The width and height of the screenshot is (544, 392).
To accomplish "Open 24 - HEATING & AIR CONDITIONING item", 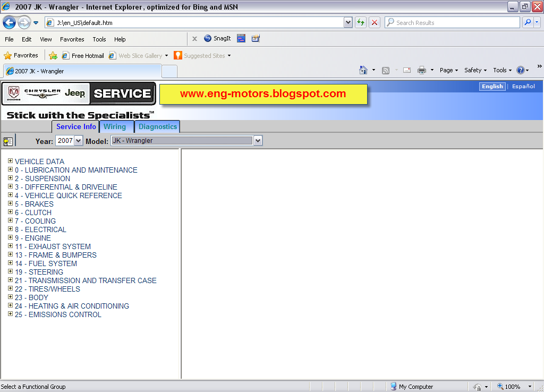I will click(72, 306).
